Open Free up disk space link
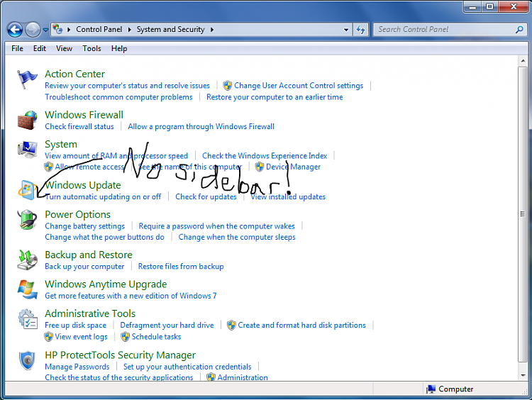This screenshot has height=400, width=532. [x=76, y=325]
